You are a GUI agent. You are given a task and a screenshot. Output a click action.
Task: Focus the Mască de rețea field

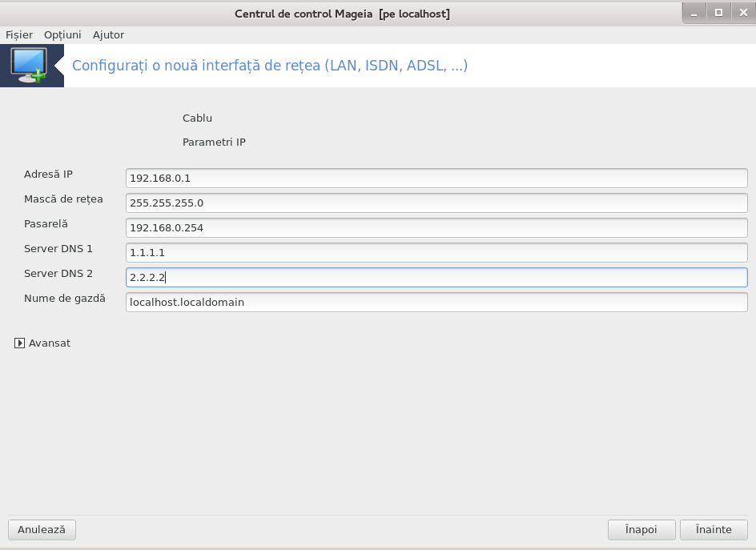(x=436, y=203)
